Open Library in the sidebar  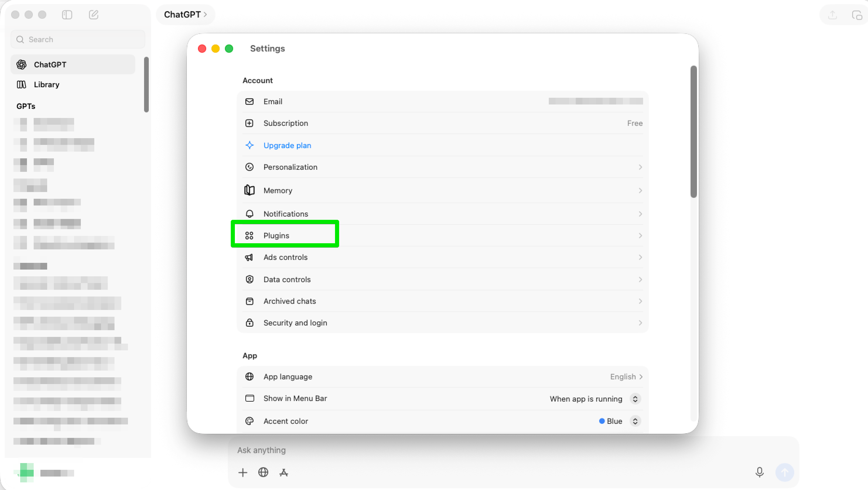(73, 84)
